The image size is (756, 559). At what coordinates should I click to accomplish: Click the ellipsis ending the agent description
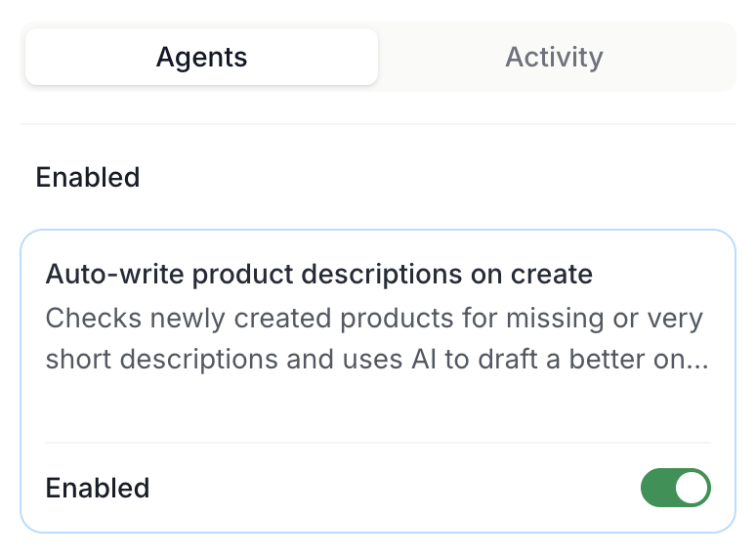697,360
